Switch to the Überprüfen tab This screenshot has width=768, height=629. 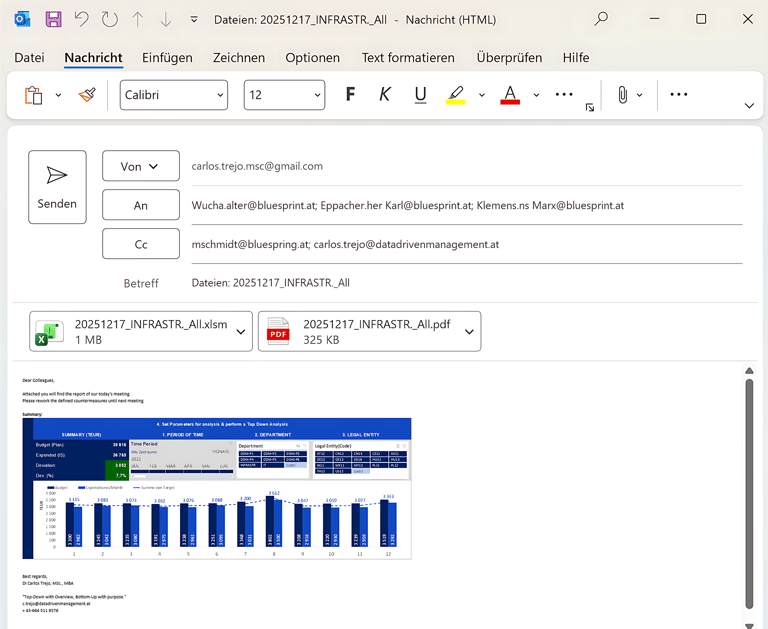(x=509, y=58)
